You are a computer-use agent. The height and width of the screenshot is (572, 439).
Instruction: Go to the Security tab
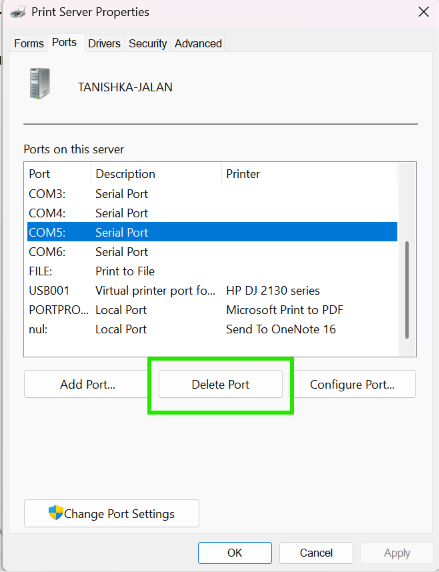(x=147, y=43)
